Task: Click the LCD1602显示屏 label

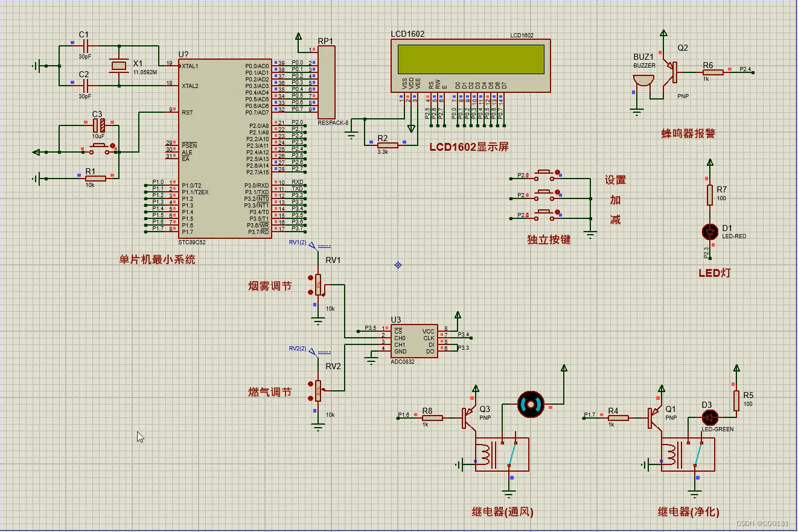Action: click(469, 147)
